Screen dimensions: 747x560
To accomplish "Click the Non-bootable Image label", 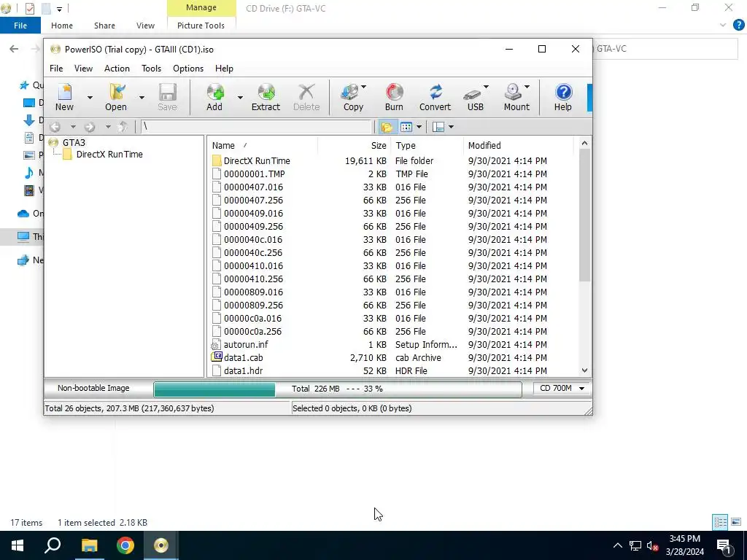I will (93, 388).
